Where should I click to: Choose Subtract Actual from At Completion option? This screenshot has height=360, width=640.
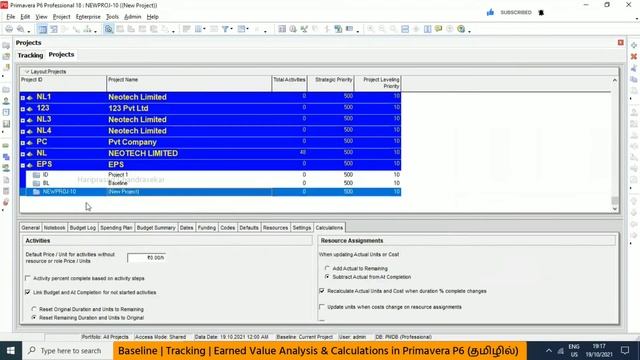[327, 277]
